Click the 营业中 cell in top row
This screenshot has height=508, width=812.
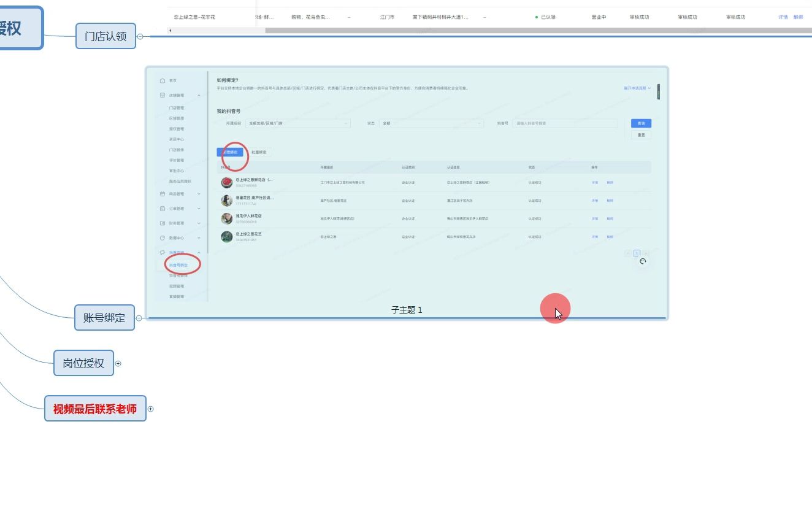[x=599, y=17]
